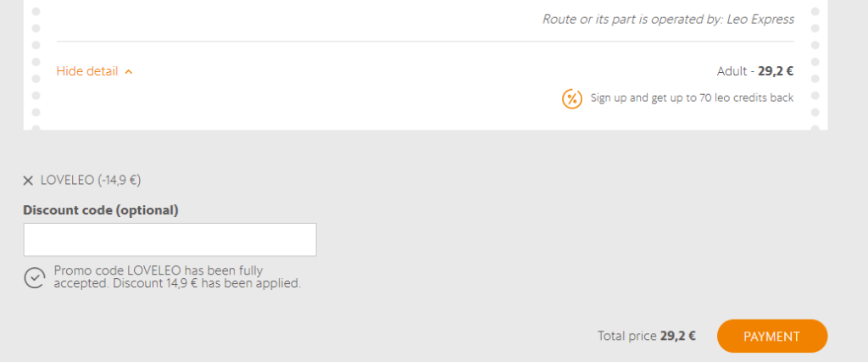Click the Hide detail link
Image resolution: width=868 pixels, height=362 pixels.
point(87,71)
